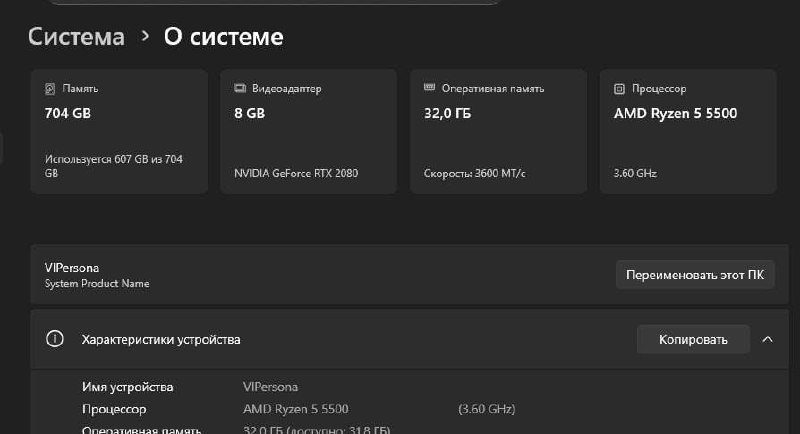This screenshot has width=800, height=434.
Task: Click System Product Name text
Action: (97, 284)
